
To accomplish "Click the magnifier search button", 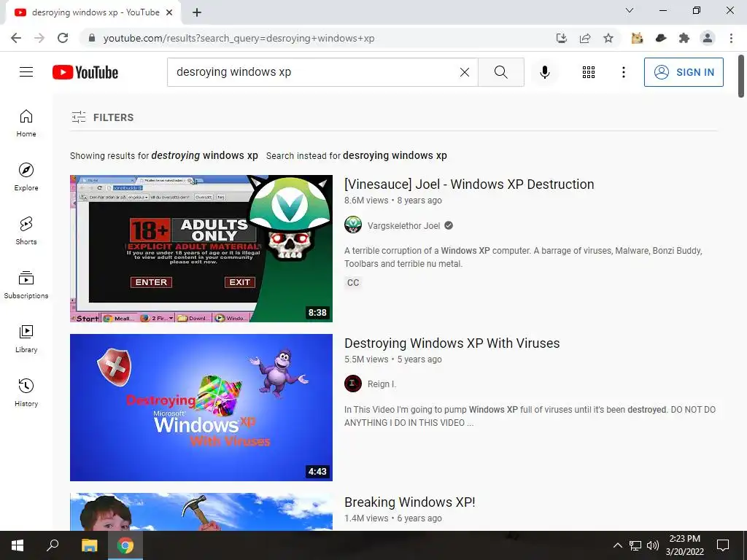I will [x=500, y=72].
